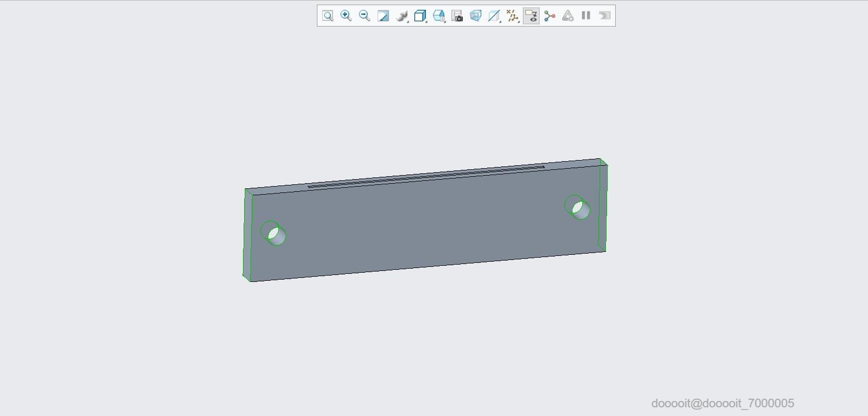Screen dimensions: 868x416
Task: Open the View Manager camera icon
Action: 457,16
